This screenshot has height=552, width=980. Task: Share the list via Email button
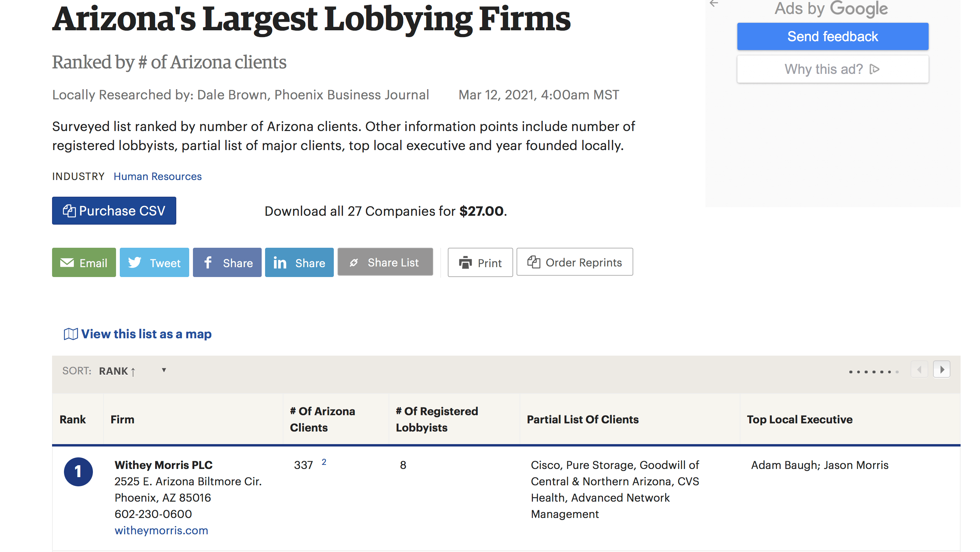point(84,262)
